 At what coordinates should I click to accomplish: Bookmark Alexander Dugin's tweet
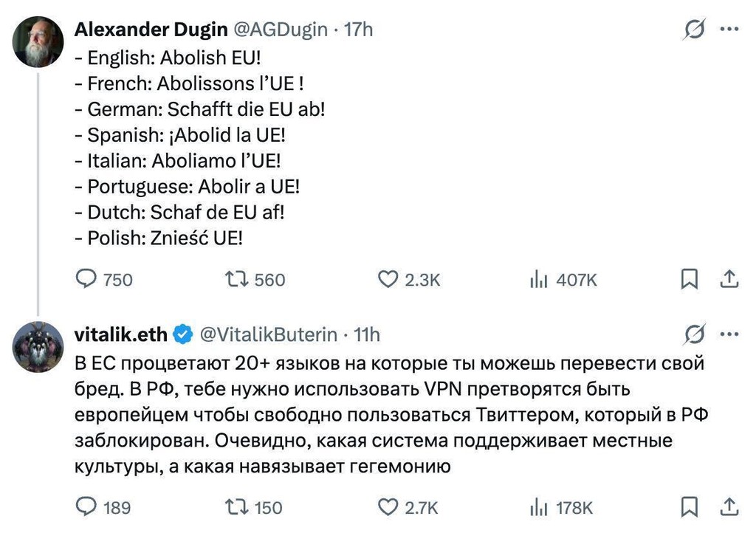[689, 279]
